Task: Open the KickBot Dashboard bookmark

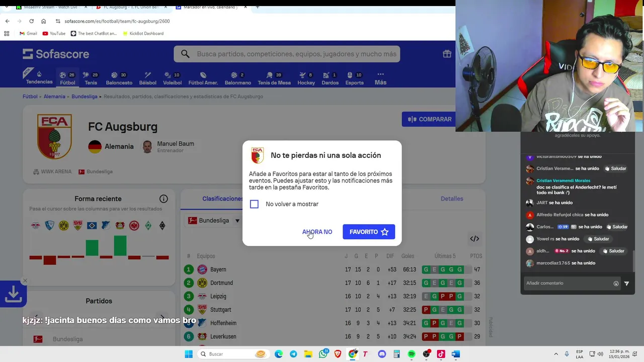Action: 143,34
